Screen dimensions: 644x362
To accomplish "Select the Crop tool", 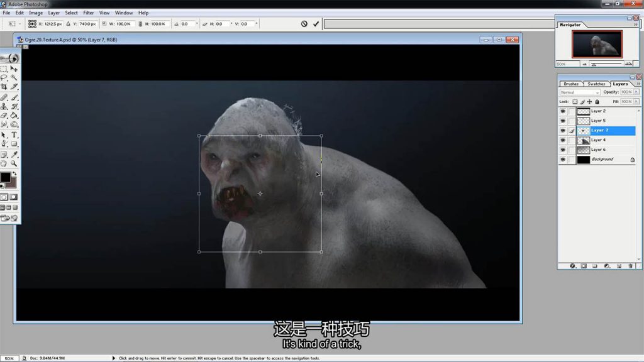I will (4, 87).
